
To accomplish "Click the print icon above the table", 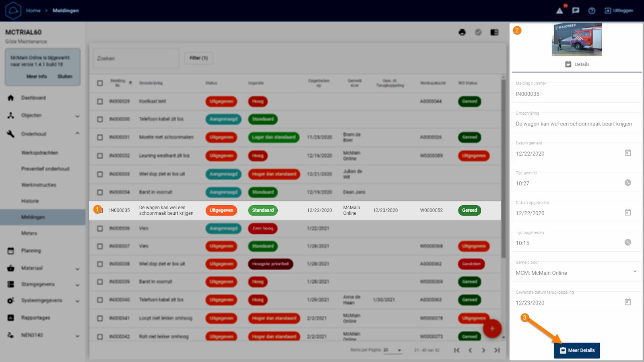I will 462,32.
